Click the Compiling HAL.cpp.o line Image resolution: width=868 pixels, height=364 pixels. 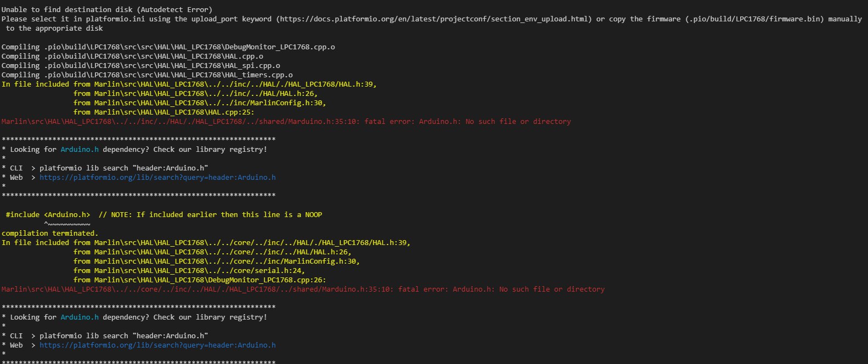click(x=132, y=56)
